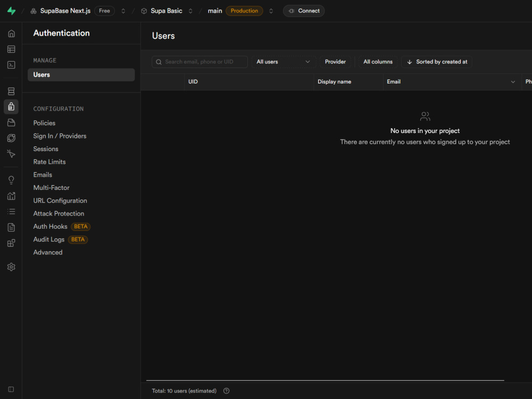The height and width of the screenshot is (399, 532).
Task: Open the Logs list icon
Action: (11, 212)
